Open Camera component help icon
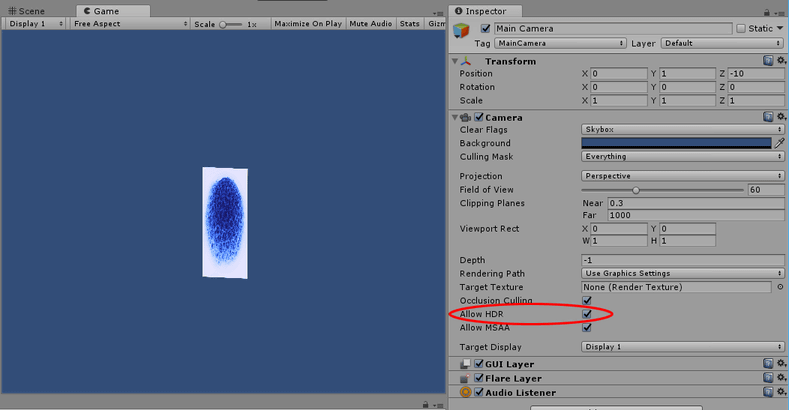The image size is (789, 410). 768,117
